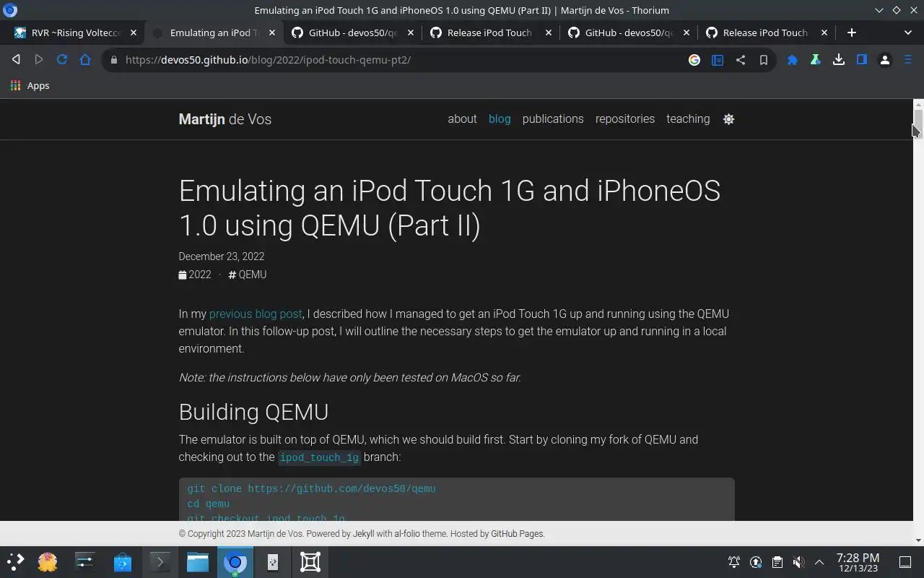Toggle the browser side panel
Screen dimensions: 924x578
862,60
